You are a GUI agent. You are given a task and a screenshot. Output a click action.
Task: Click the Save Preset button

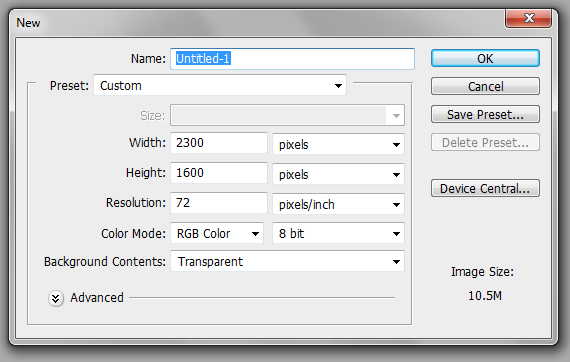point(485,114)
